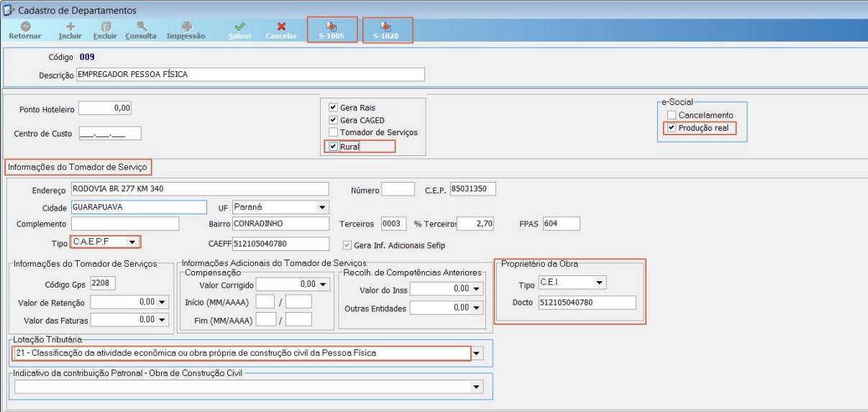Click the Impressão printer icon
Image resolution: width=868 pixels, height=412 pixels.
click(x=186, y=26)
